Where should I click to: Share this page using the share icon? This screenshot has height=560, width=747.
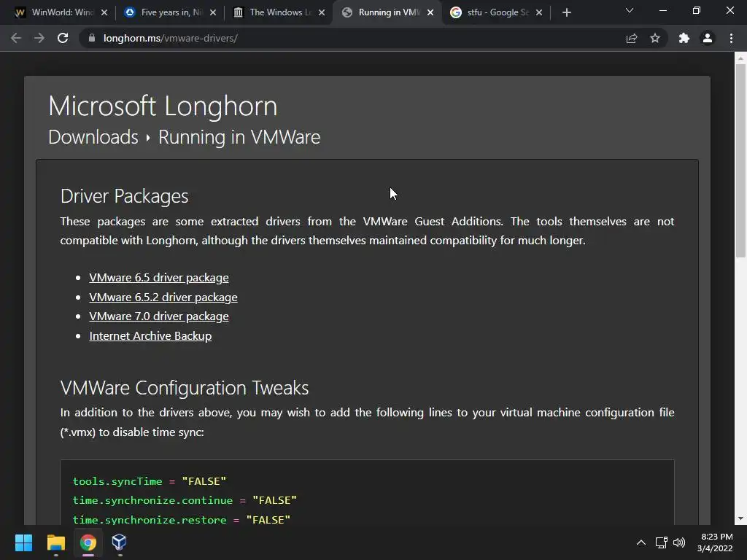632,38
